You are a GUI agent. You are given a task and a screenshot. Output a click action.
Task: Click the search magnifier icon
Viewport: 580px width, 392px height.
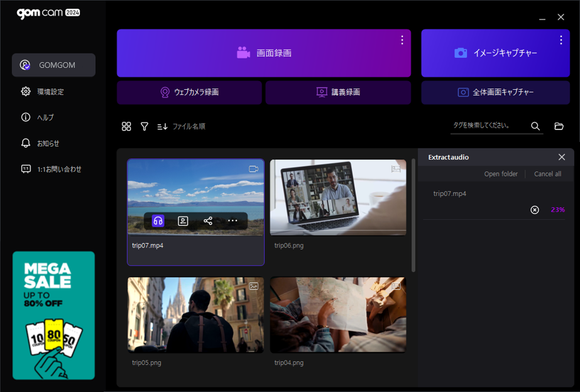[x=535, y=126]
